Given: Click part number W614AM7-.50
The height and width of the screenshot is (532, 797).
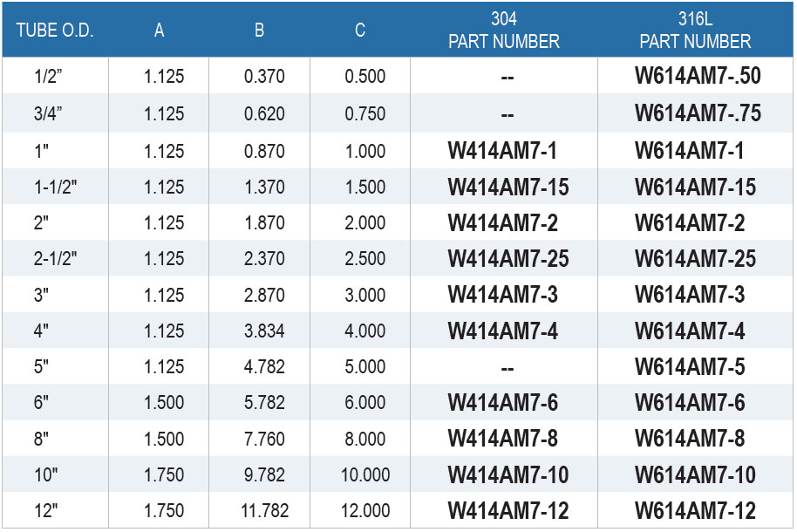Looking at the screenshot, I should (698, 76).
